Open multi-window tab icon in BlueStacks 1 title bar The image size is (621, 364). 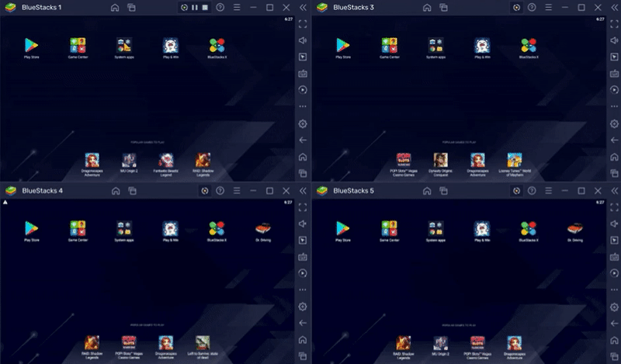coord(131,8)
